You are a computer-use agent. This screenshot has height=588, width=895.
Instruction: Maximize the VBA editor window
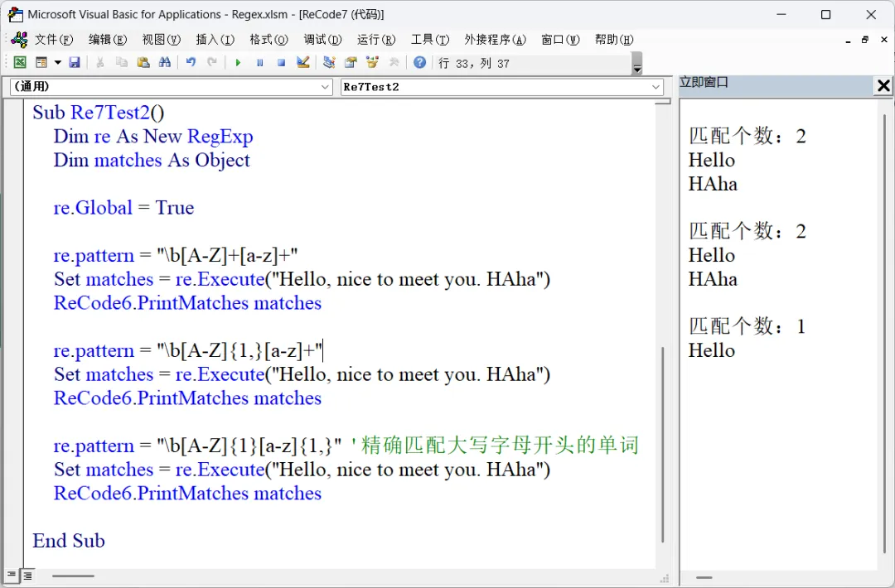825,14
